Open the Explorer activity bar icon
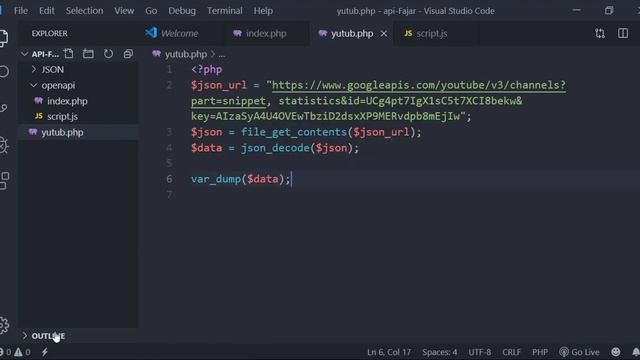640x360 pixels. (x=4, y=38)
